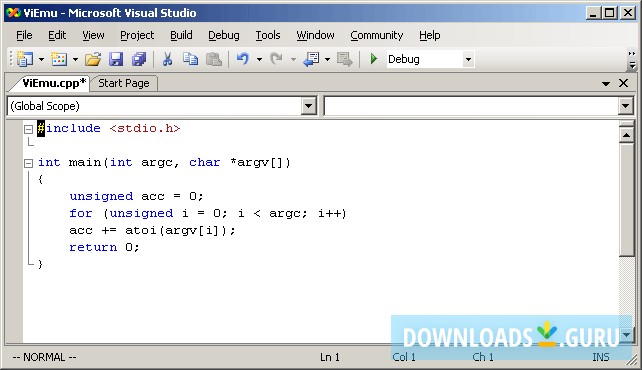This screenshot has width=642, height=370.
Task: Cut selection with the scissors icon
Action: coord(167,59)
